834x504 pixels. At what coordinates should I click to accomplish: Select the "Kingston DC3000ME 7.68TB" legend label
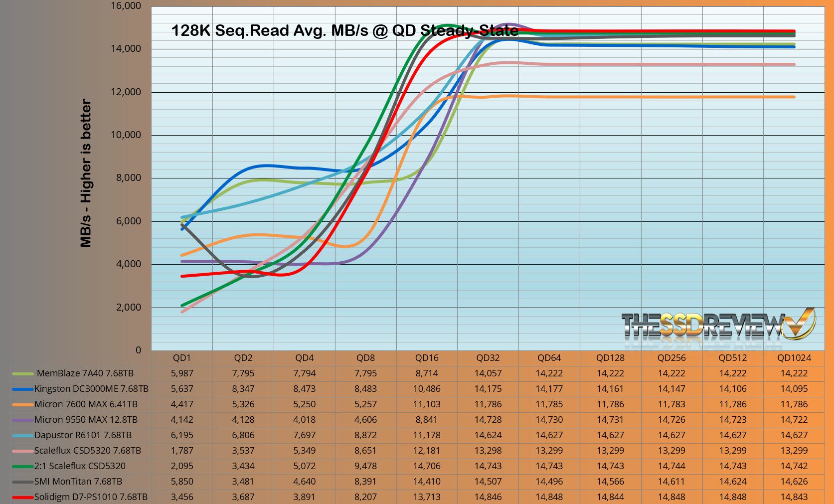pyautogui.click(x=91, y=389)
